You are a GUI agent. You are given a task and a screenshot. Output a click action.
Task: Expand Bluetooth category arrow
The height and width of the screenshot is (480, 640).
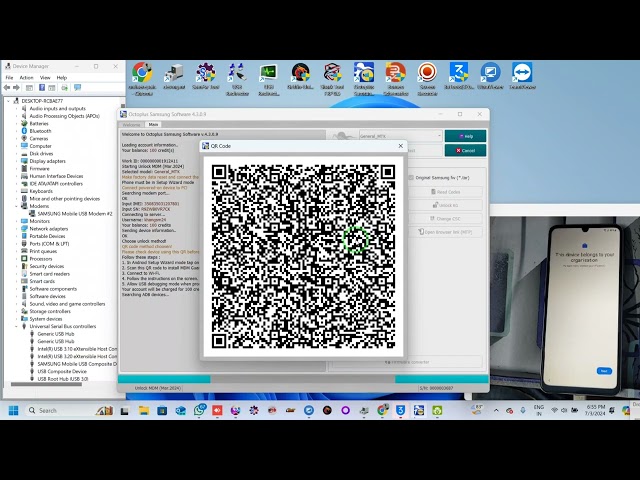[x=17, y=131]
